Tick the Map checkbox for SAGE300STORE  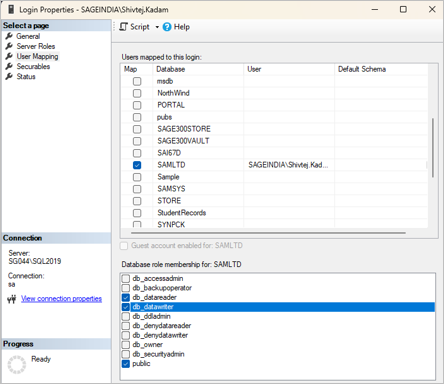[x=137, y=129]
